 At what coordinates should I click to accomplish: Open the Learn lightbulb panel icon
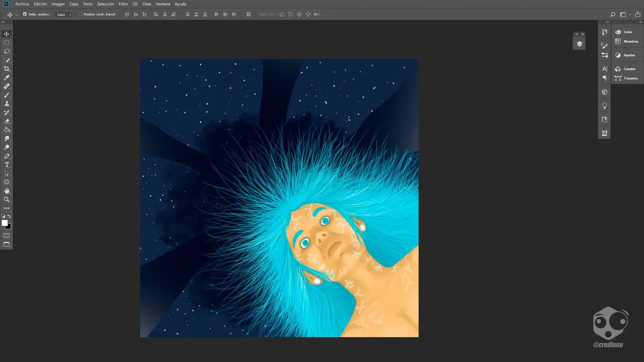coord(605,106)
